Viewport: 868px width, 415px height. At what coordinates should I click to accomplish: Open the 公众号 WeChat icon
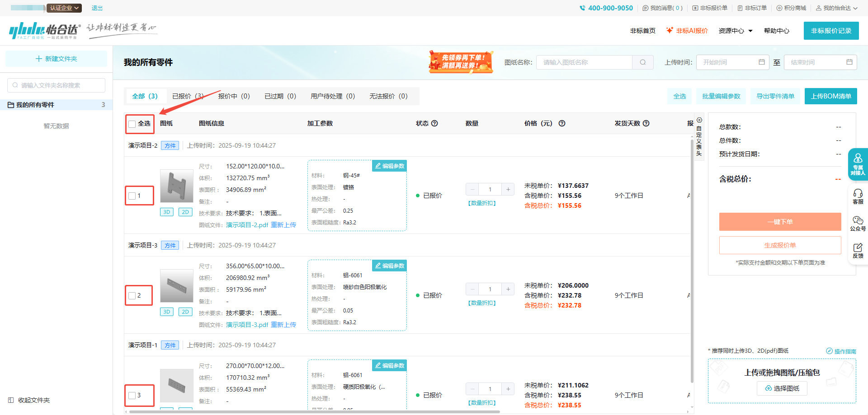pyautogui.click(x=858, y=224)
